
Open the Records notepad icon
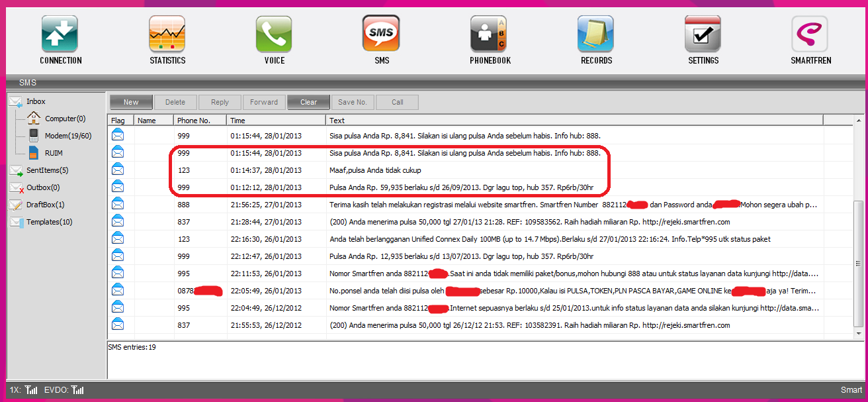click(x=596, y=34)
